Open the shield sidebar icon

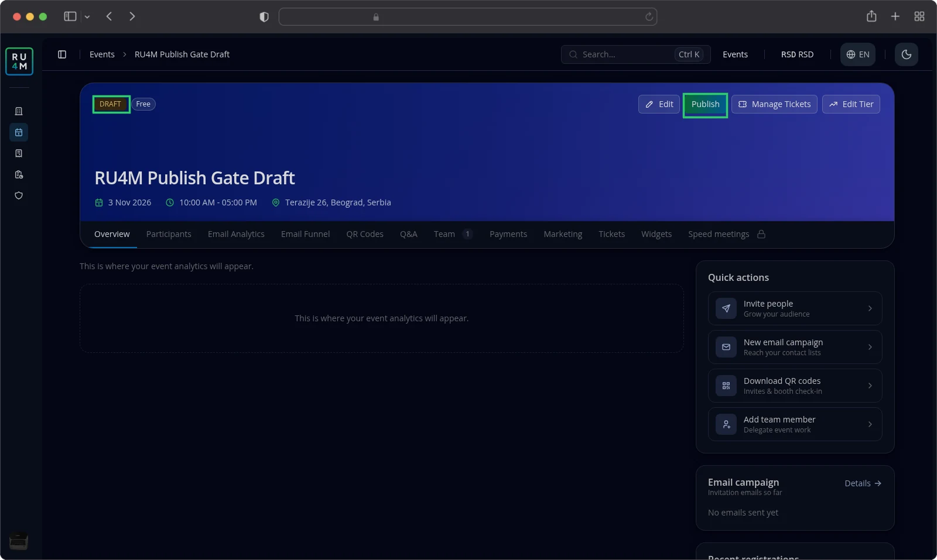point(19,195)
